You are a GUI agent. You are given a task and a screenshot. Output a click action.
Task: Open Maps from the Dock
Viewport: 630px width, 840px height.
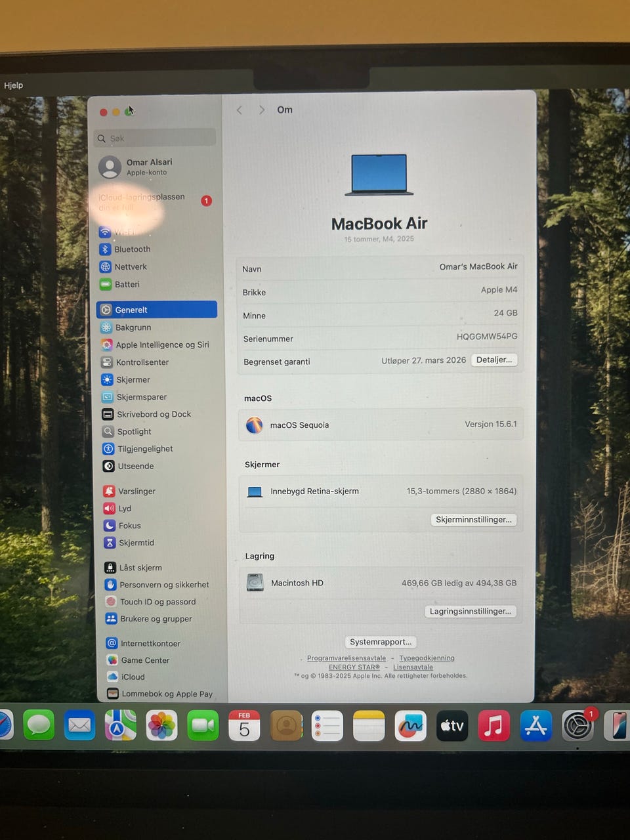click(x=121, y=726)
